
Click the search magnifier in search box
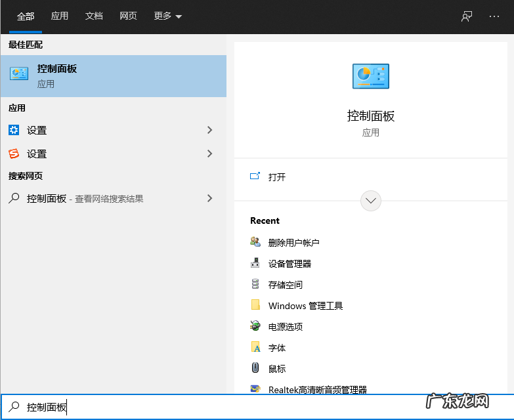click(14, 407)
